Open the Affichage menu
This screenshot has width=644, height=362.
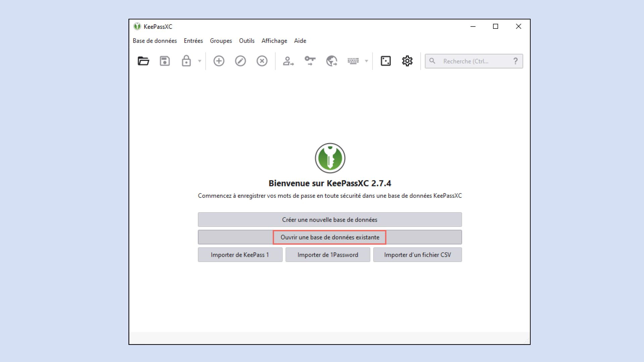pos(274,41)
